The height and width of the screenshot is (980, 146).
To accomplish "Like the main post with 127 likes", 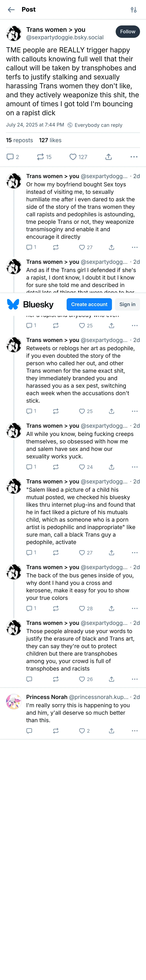I will tap(73, 157).
